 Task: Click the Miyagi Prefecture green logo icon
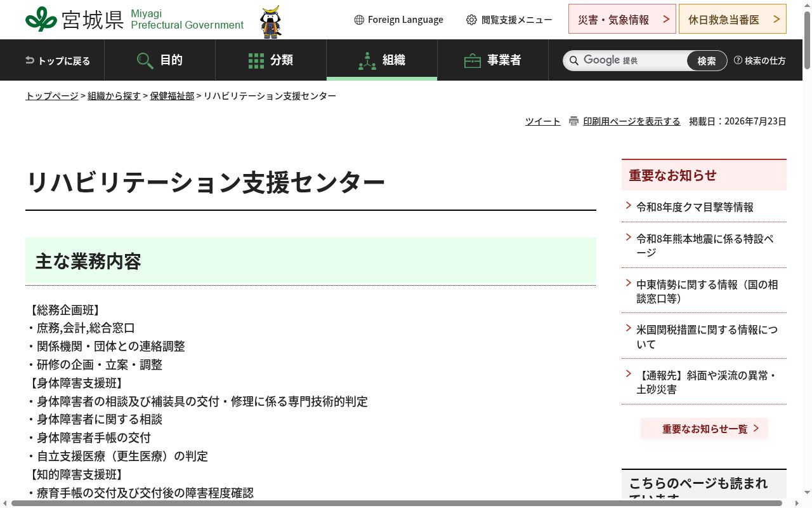[x=41, y=20]
